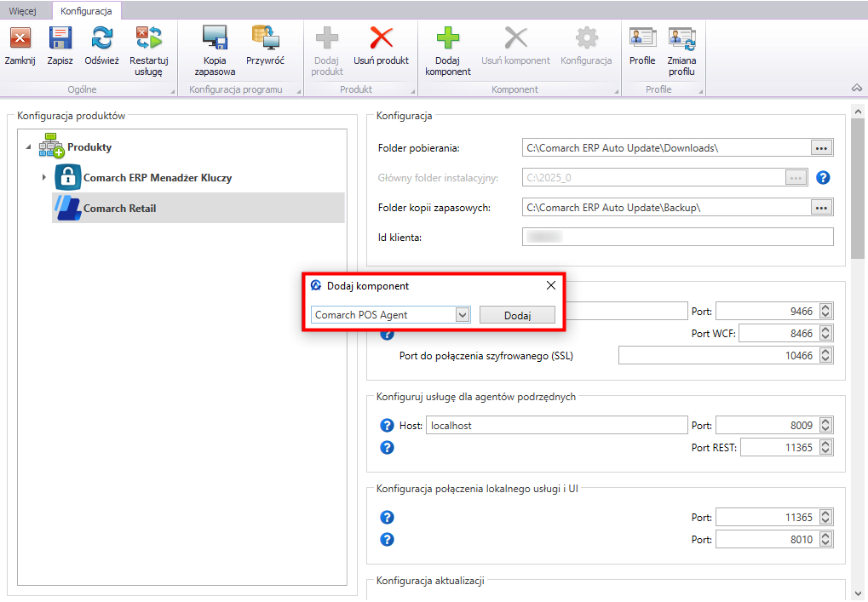Open Produkt group dialog launcher
The height and width of the screenshot is (602, 868).
[413, 91]
